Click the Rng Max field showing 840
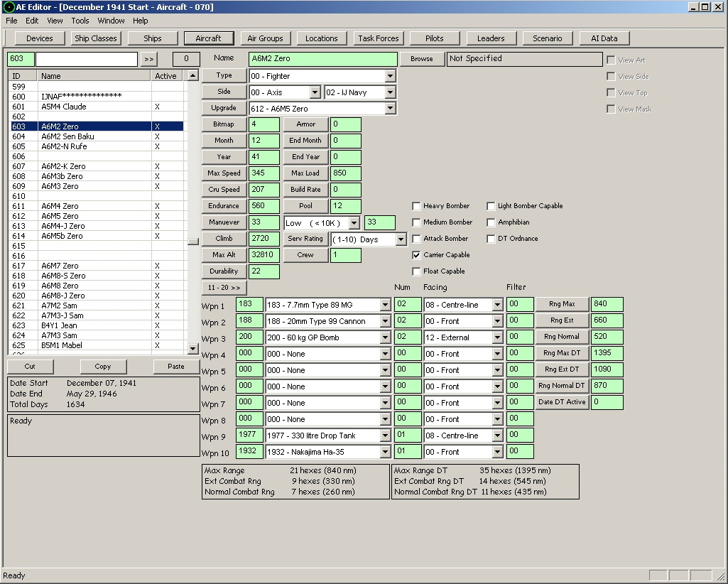 [607, 304]
